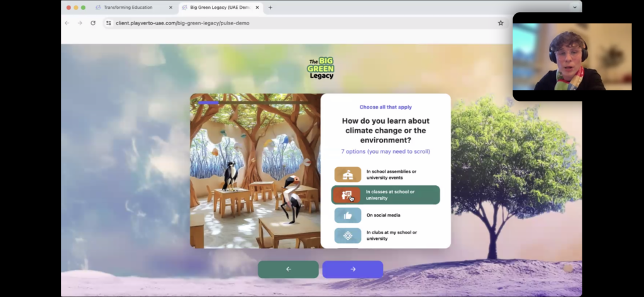Click the clubs icon tile
644x297 pixels.
coord(347,235)
